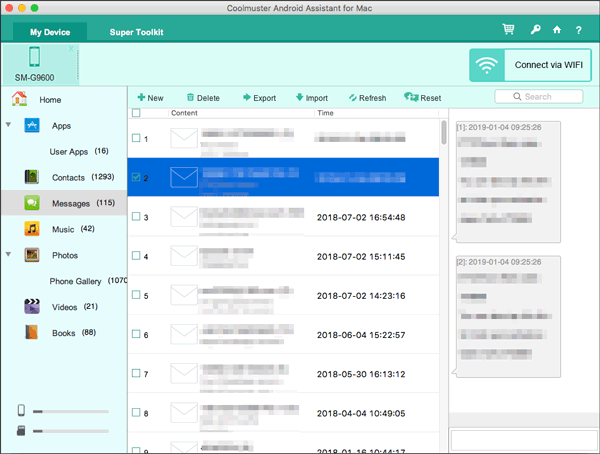Select the Music (42) label
Image resolution: width=600 pixels, height=454 pixels.
[x=73, y=229]
